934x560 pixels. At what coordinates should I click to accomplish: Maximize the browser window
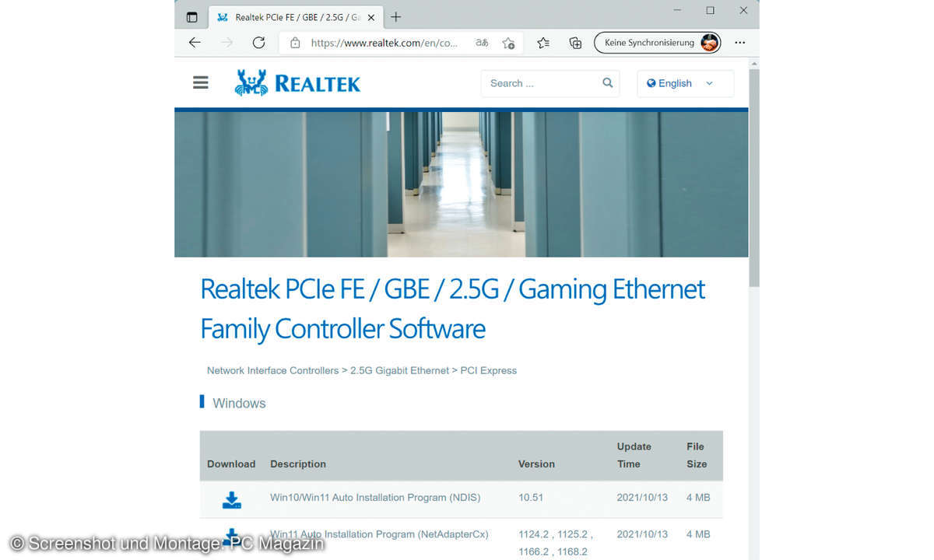tap(710, 11)
